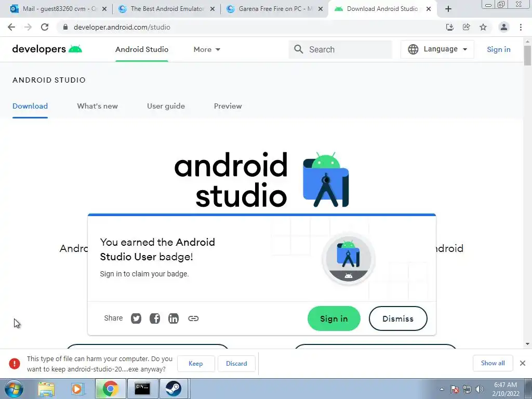Open the Chrome three-dot menu
Viewport: 532px width, 399px height.
521,27
